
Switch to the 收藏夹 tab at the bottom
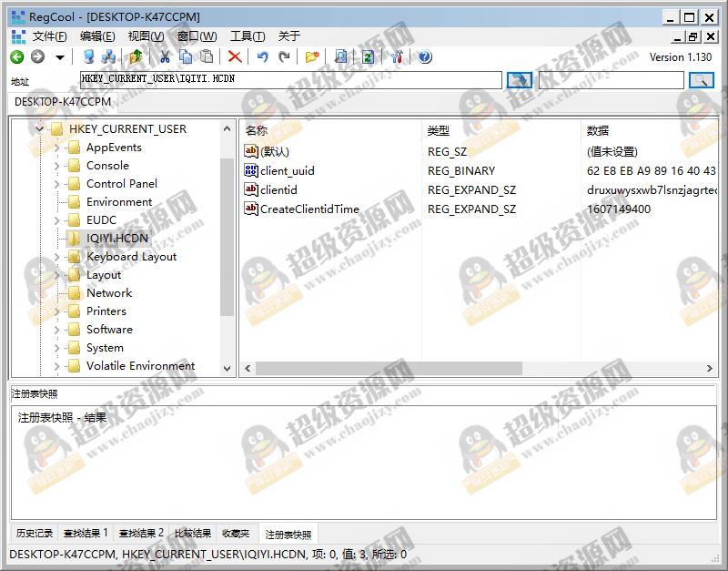(x=237, y=533)
